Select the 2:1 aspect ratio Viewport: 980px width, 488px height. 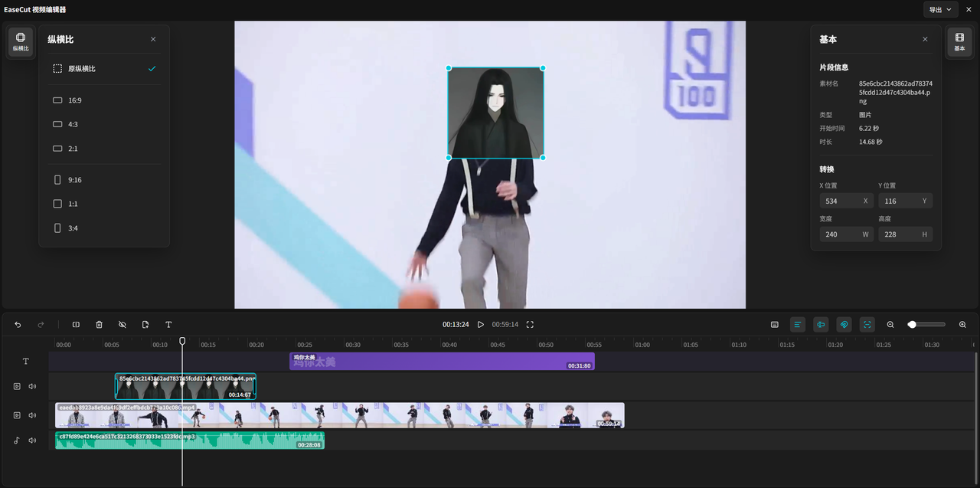(104, 149)
